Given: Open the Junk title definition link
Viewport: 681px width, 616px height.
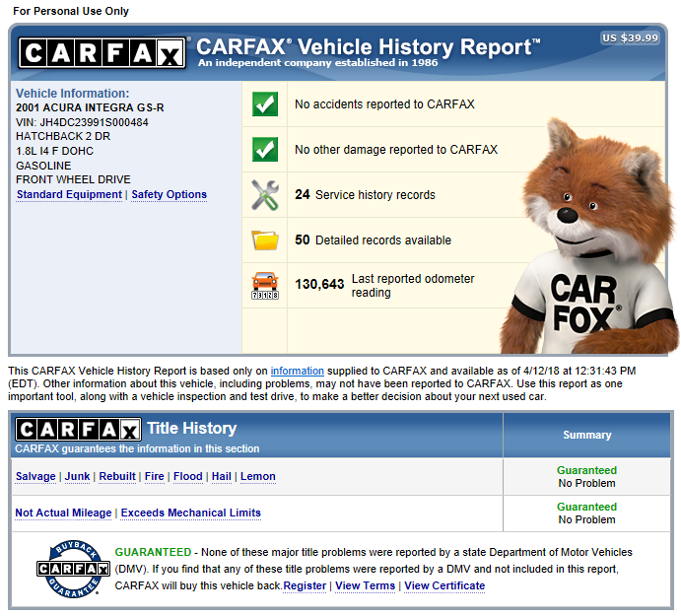Looking at the screenshot, I should coord(77,477).
